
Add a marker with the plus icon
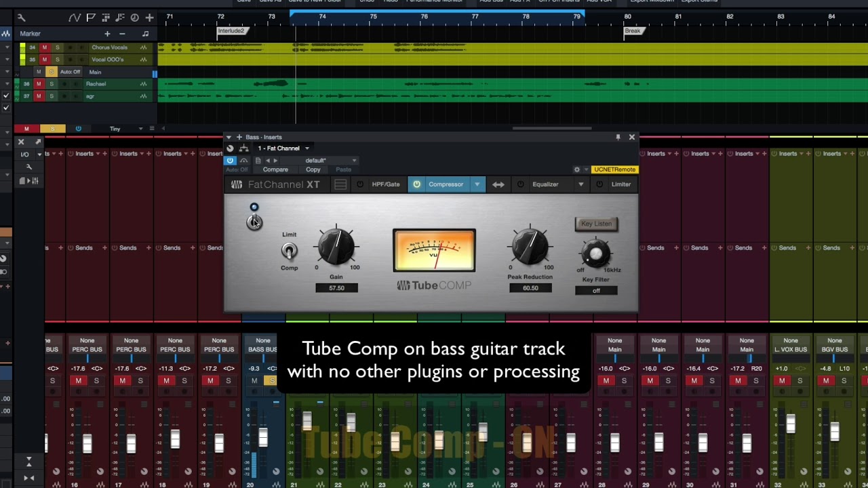[107, 34]
